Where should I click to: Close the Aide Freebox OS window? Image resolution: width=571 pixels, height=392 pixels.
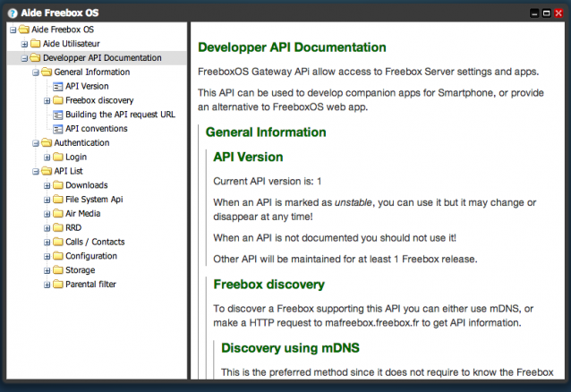[558, 13]
